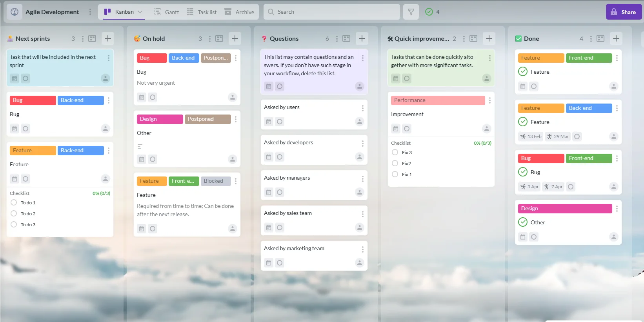Viewport: 644px width, 322px height.
Task: Add a card to Quick improvements list
Action: (x=489, y=38)
